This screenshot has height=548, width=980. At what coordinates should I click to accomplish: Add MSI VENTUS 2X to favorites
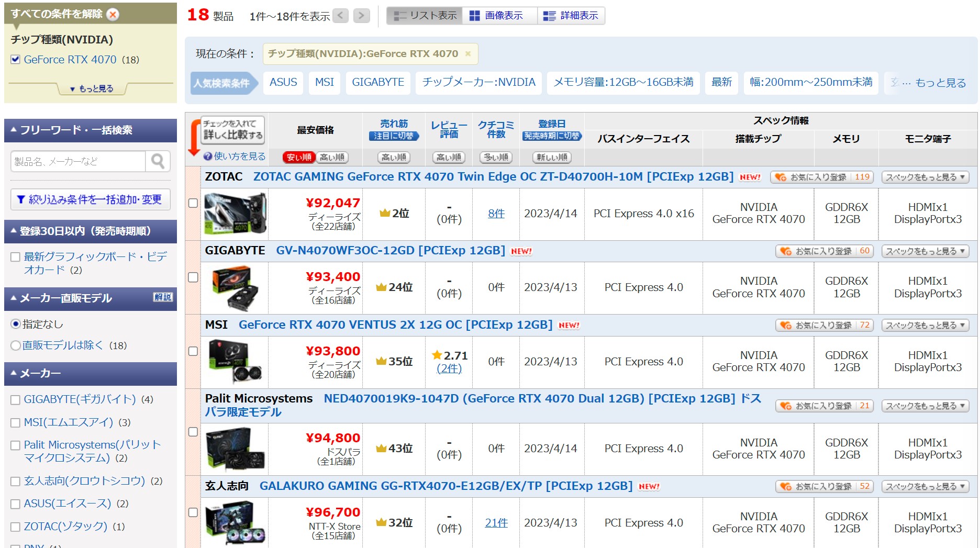[825, 325]
